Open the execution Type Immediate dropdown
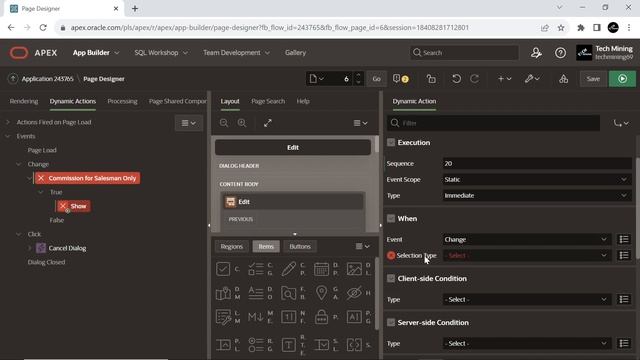The width and height of the screenshot is (640, 360). (x=537, y=196)
